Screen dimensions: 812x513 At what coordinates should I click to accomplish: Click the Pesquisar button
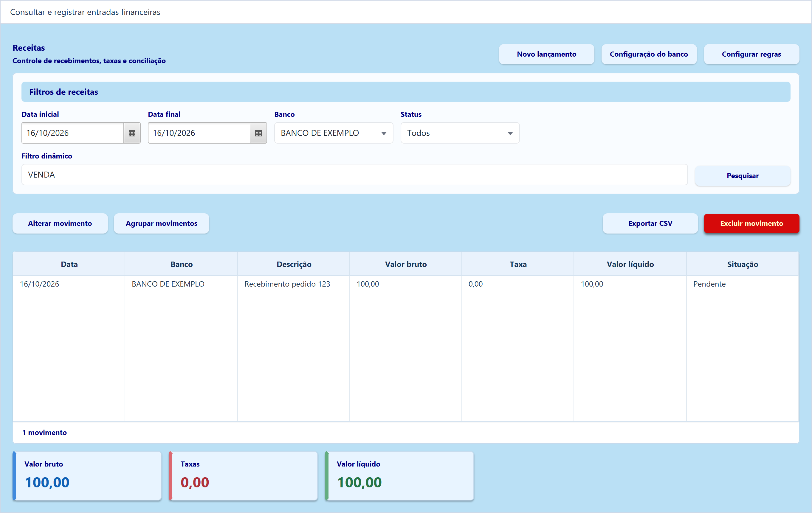[x=743, y=175]
